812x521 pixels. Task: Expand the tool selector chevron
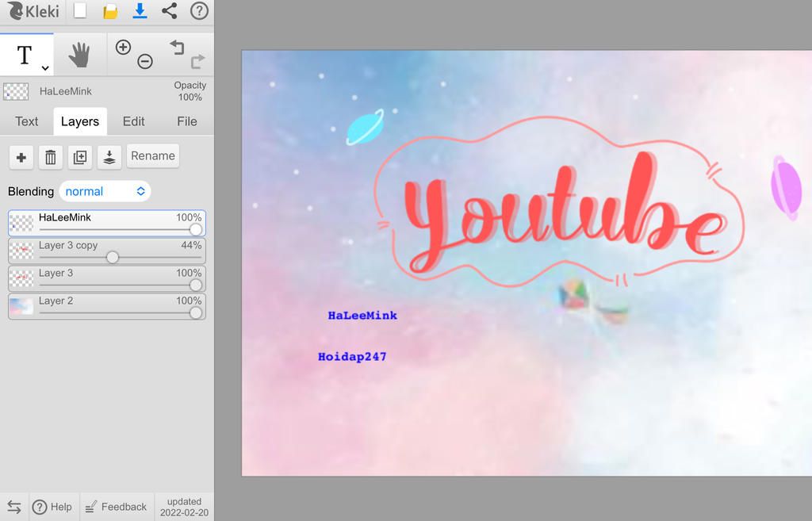[45, 68]
